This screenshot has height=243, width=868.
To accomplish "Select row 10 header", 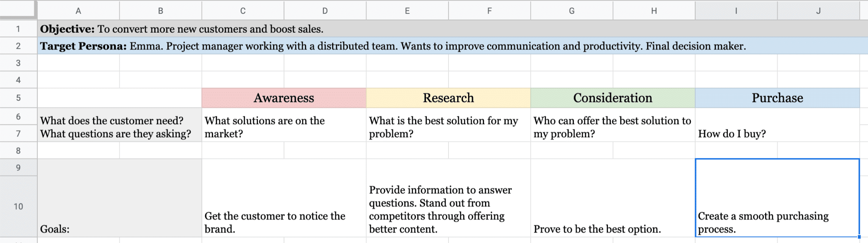I will 18,206.
